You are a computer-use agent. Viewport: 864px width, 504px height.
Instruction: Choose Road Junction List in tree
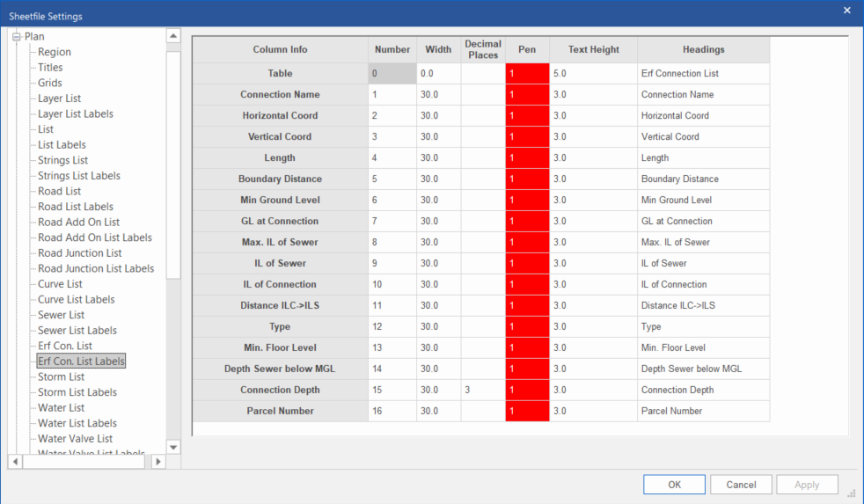point(79,253)
